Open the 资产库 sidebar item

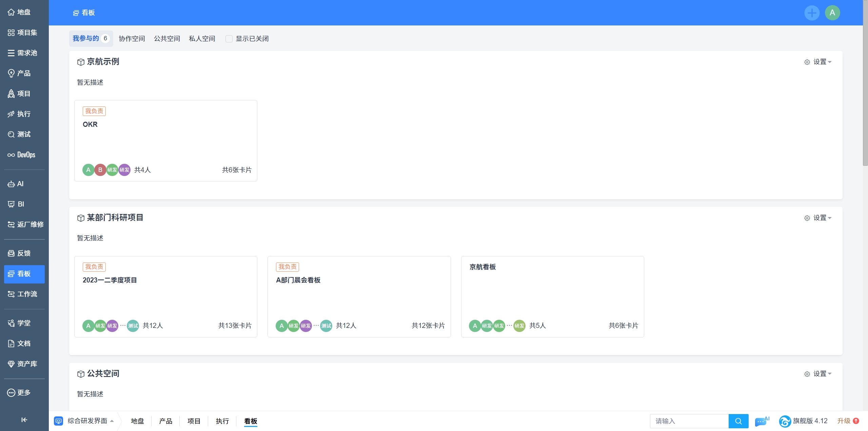tap(24, 364)
